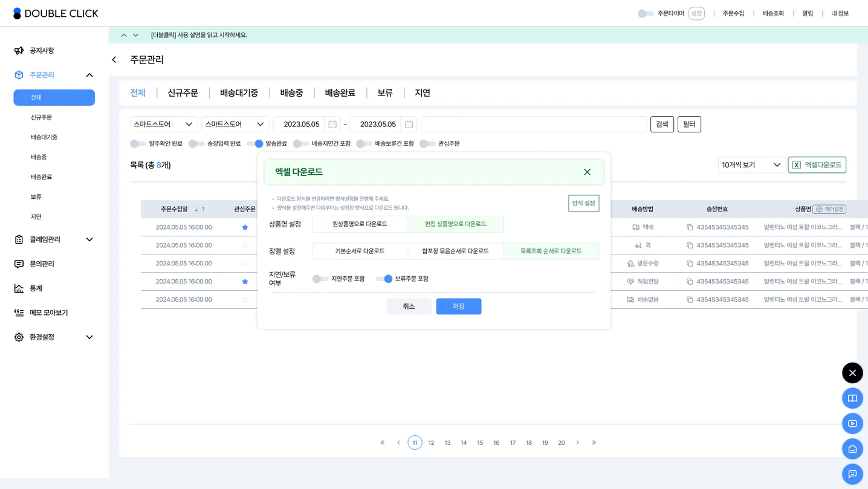Switch to 지연 tab
The width and height of the screenshot is (868, 489).
coord(423,93)
